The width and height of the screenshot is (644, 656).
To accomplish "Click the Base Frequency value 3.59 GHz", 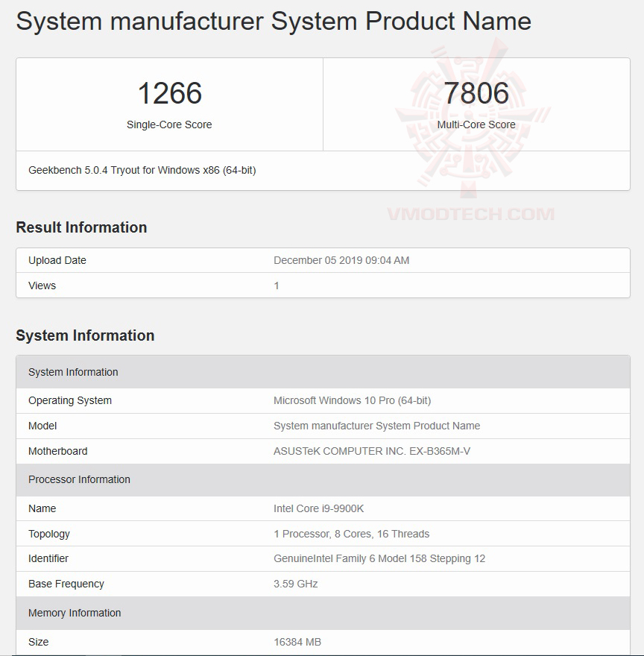I will tap(296, 584).
